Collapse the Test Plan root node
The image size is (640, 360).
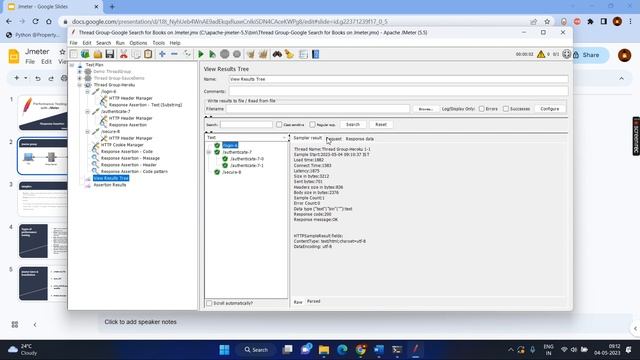(x=72, y=65)
